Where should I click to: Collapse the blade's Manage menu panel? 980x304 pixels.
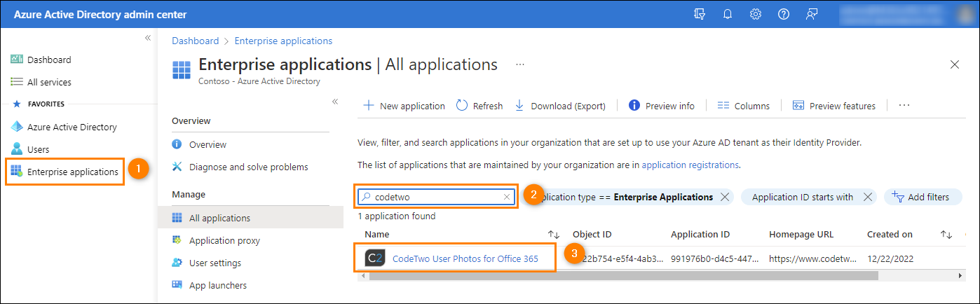[x=335, y=102]
